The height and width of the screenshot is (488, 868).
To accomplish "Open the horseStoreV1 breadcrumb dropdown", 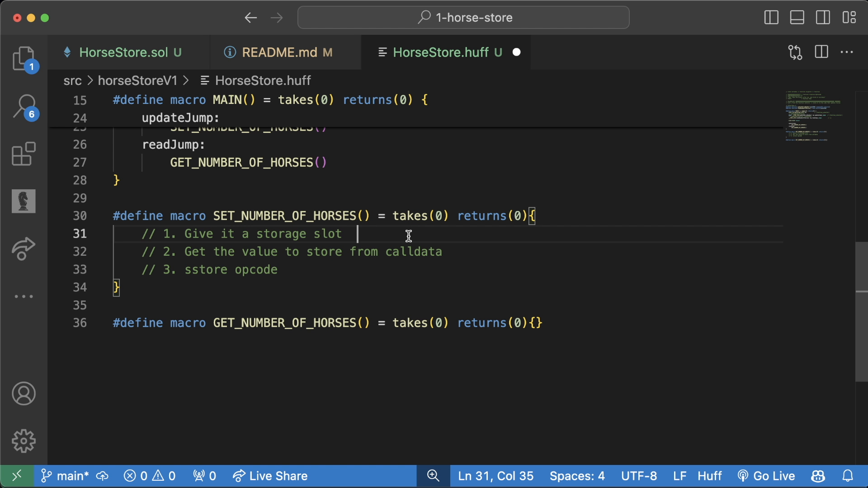I will (137, 80).
